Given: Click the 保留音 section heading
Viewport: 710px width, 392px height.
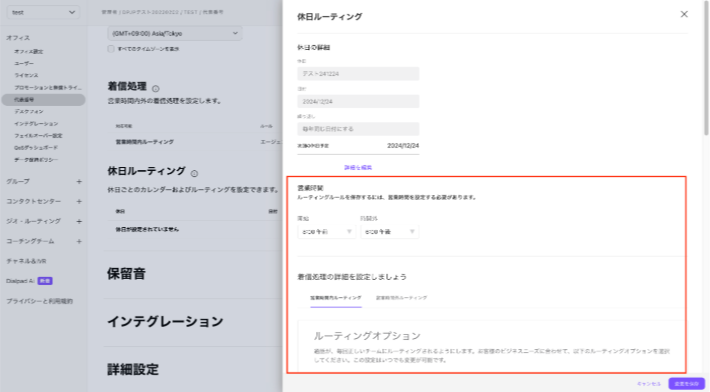Looking at the screenshot, I should 126,274.
